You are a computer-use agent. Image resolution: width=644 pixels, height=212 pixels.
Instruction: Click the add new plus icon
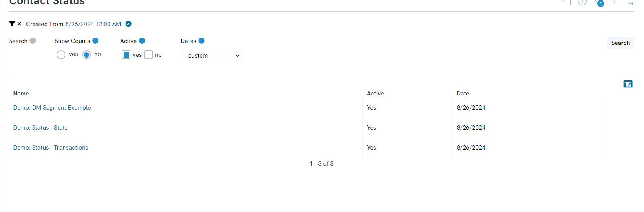pos(582,2)
